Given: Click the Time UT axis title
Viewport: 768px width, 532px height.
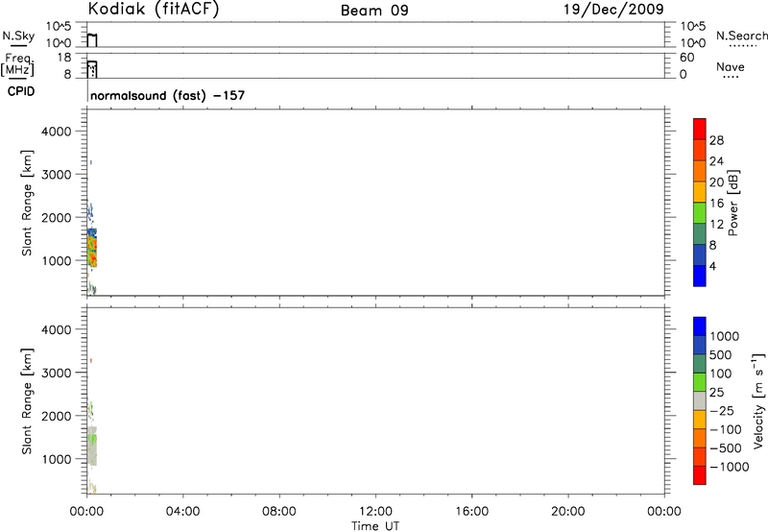Looking at the screenshot, I should point(375,526).
